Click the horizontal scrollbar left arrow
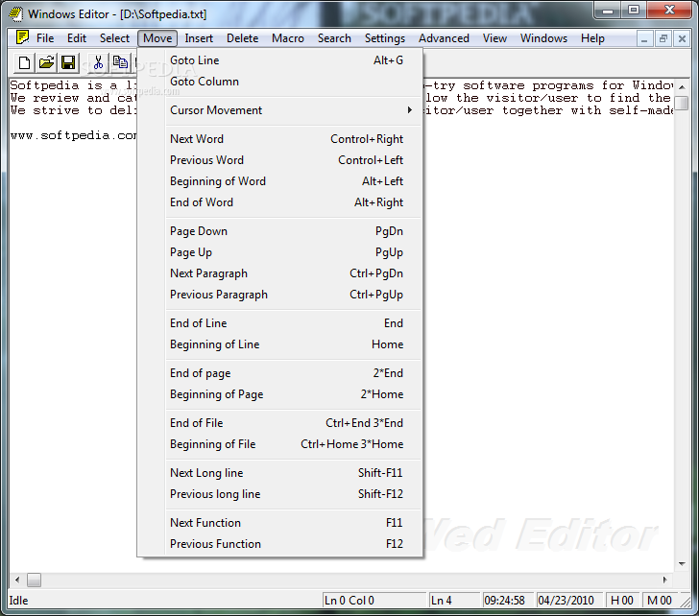Viewport: 699px width, 616px height. click(17, 580)
